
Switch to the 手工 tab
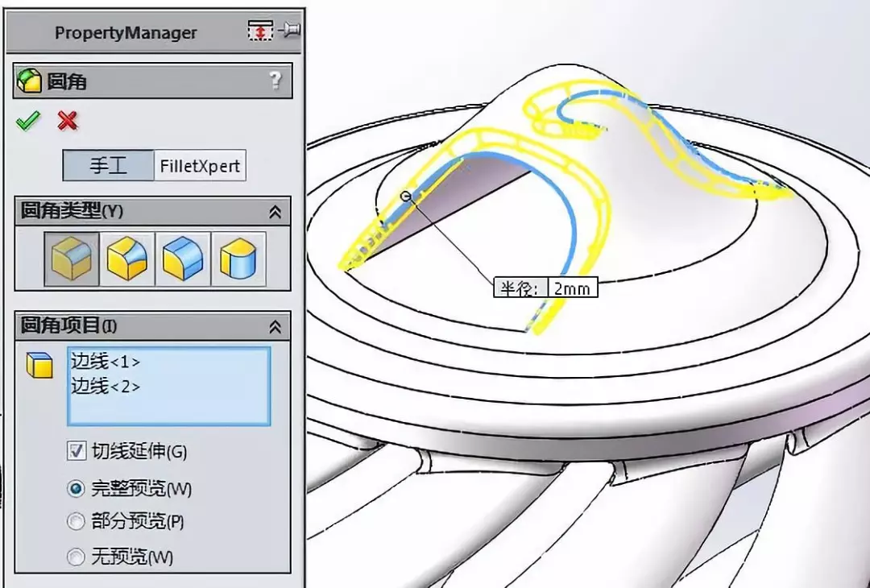(108, 165)
